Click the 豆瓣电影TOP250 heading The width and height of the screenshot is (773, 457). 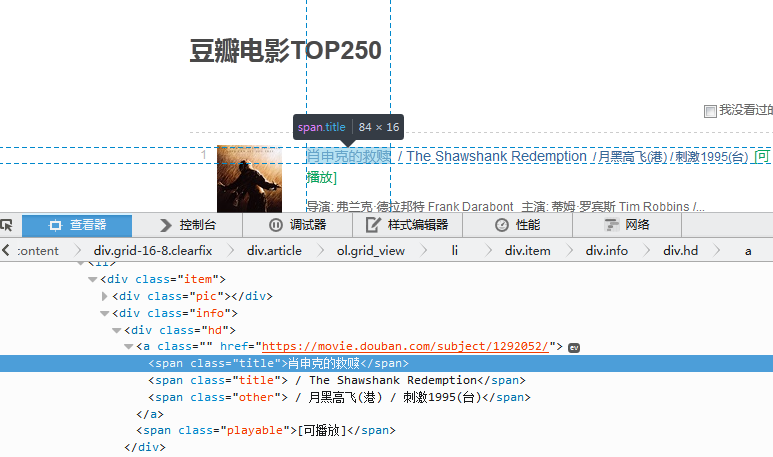point(285,51)
